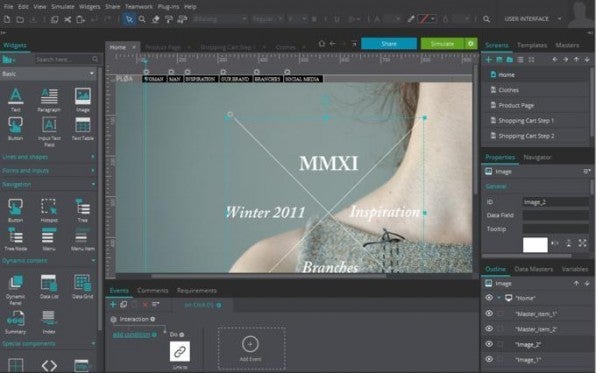Toggle eye icon for Image_1
Screen dimensions: 596x373
[x=489, y=359]
